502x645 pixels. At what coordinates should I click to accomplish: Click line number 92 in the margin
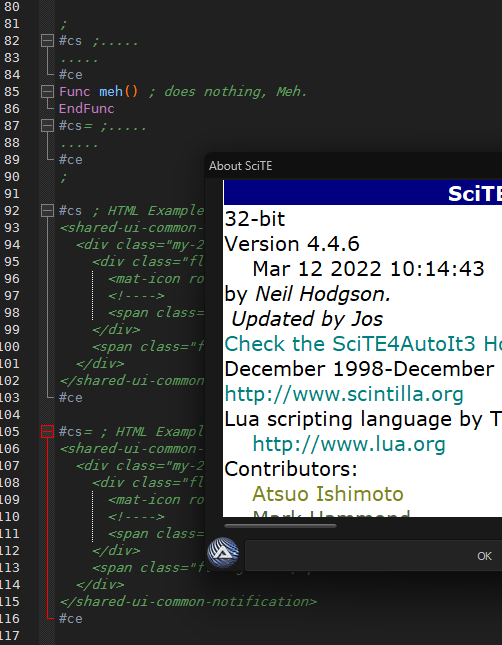click(12, 211)
